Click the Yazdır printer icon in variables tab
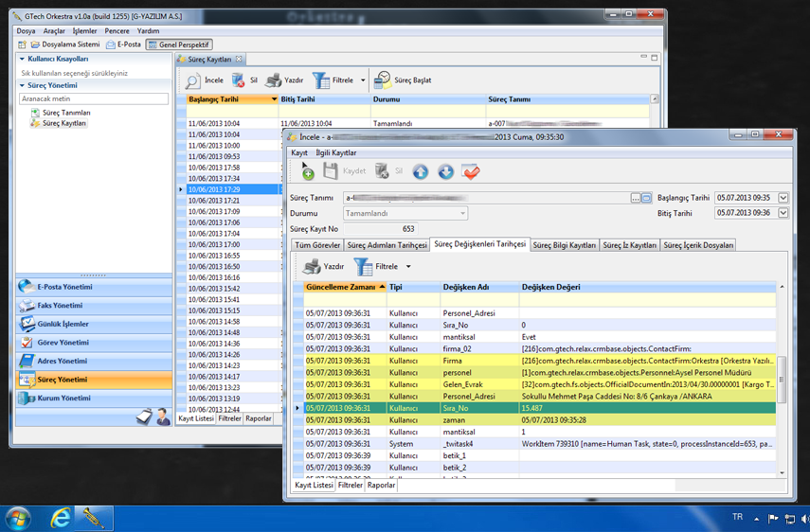The width and height of the screenshot is (810, 532). coord(312,267)
